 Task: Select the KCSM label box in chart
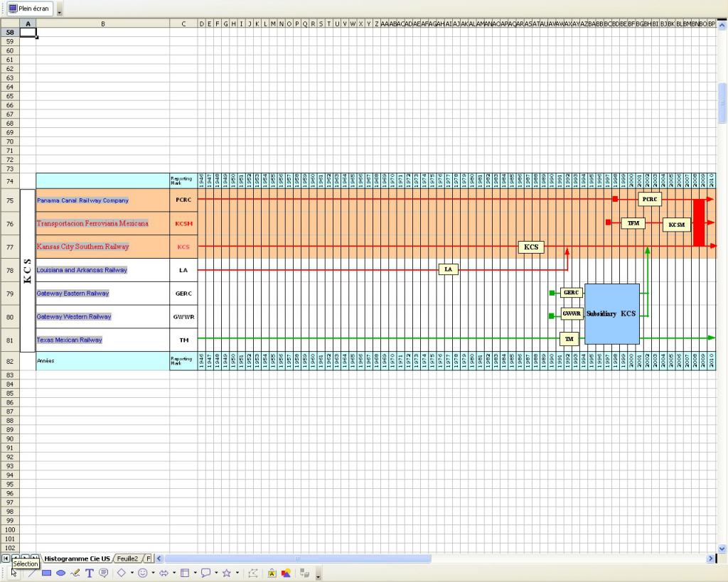(677, 225)
